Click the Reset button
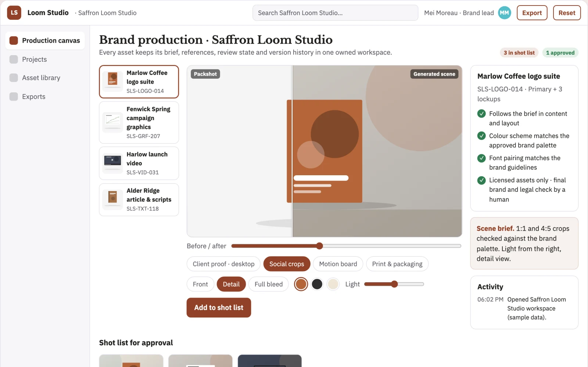 click(x=567, y=13)
